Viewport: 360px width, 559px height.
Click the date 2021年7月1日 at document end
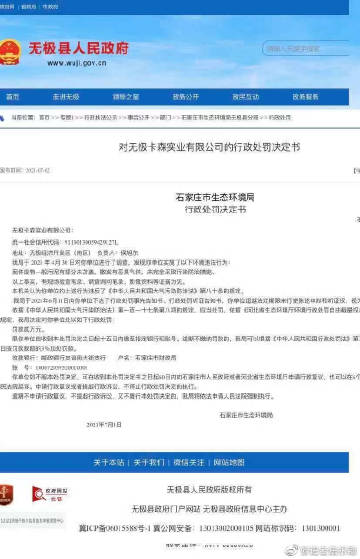[x=104, y=425]
